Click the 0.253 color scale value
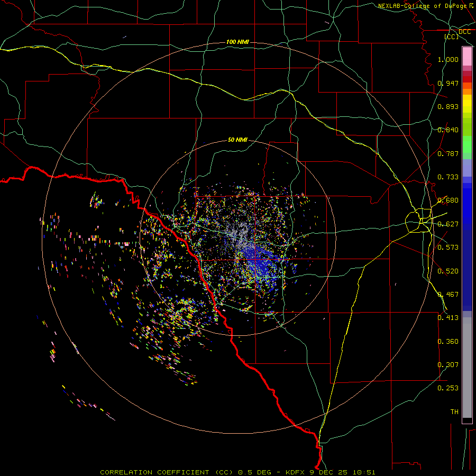This screenshot has height=476, width=476. click(x=448, y=388)
